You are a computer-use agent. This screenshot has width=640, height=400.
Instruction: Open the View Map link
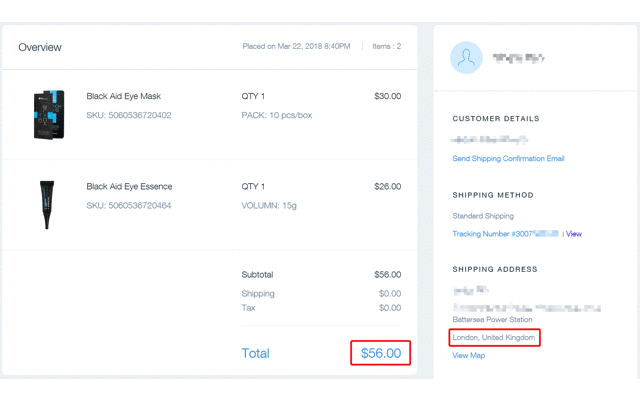(468, 355)
